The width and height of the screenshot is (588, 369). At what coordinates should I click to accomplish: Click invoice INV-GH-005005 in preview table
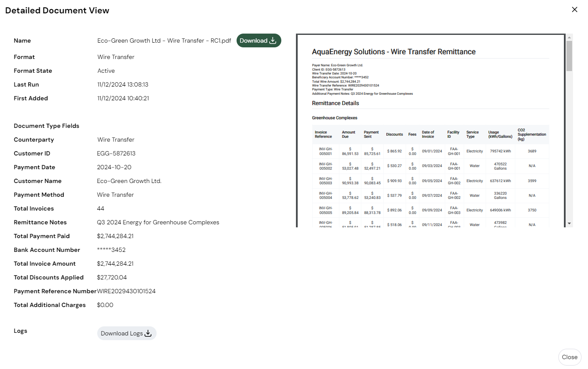(326, 210)
